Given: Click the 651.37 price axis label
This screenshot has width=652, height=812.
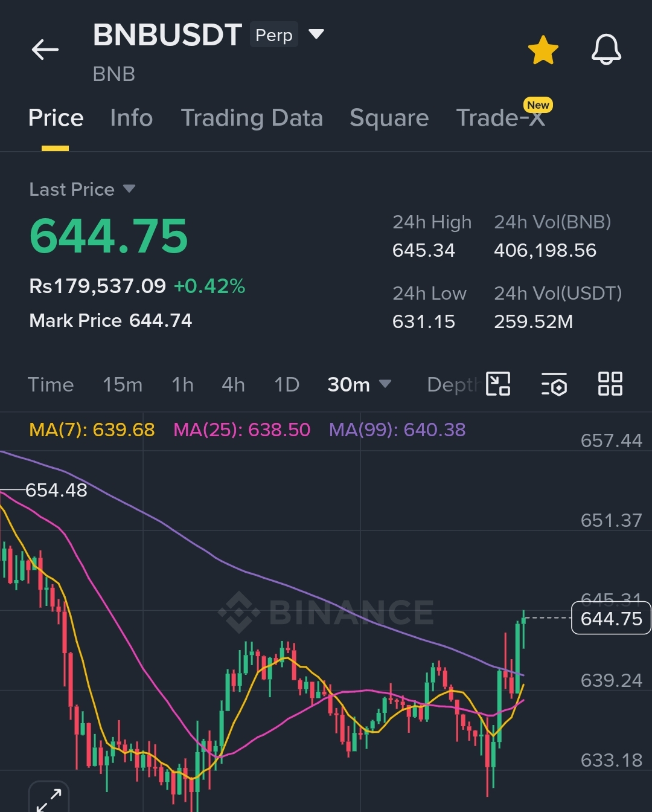Looking at the screenshot, I should click(x=611, y=520).
